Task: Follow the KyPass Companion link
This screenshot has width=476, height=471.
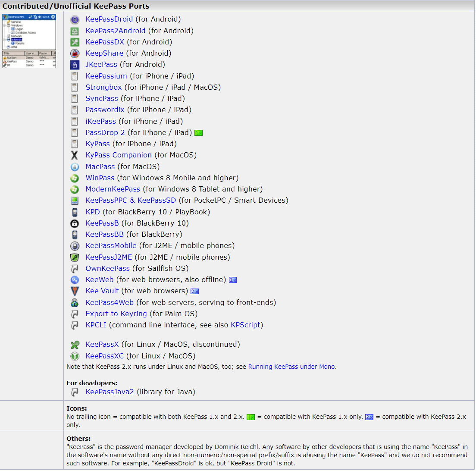Action: coord(119,155)
